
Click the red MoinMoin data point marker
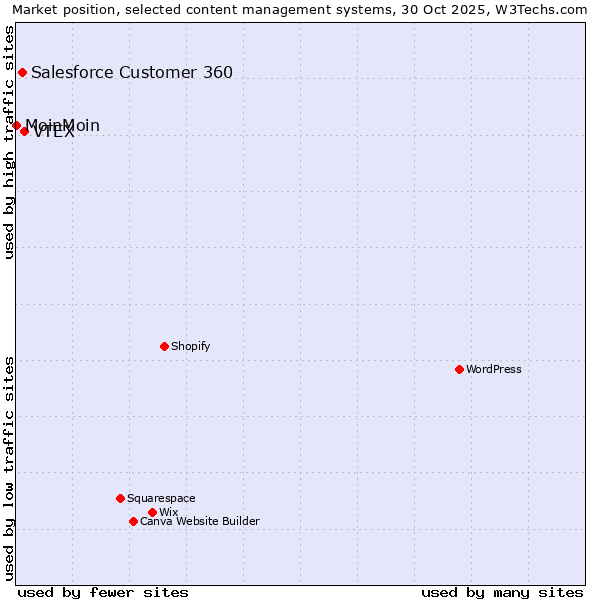tap(16, 125)
